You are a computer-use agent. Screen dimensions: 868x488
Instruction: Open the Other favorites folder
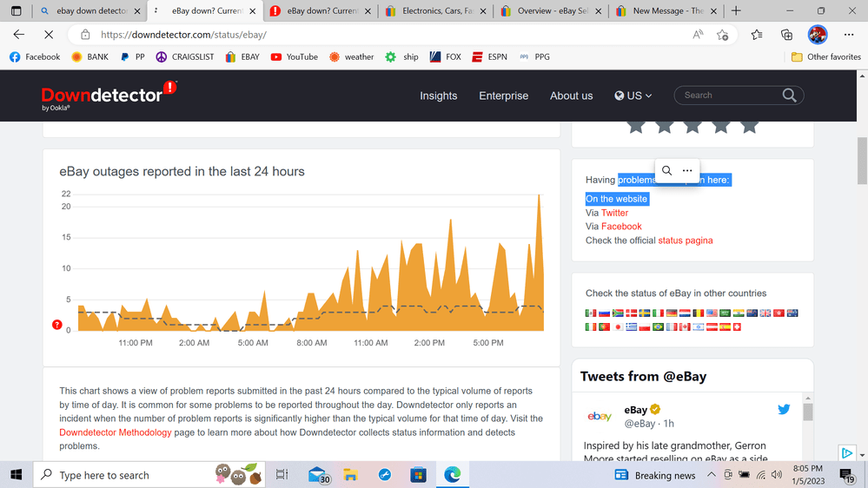[x=826, y=57]
